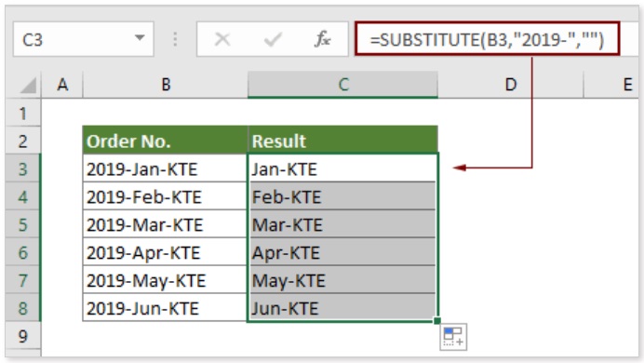Click the Cancel X icon in formula bar
This screenshot has width=644, height=363.
coord(222,39)
